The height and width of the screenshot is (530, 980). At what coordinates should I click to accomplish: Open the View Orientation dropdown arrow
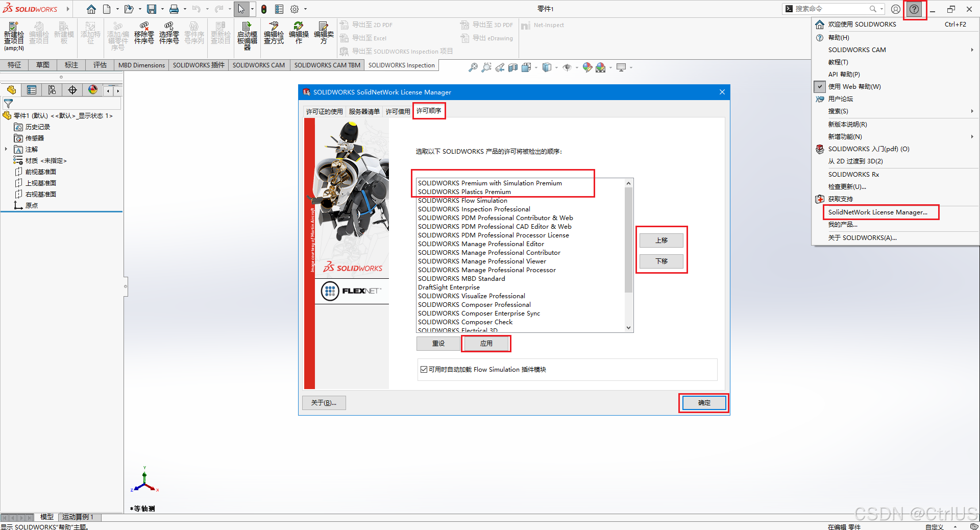tap(536, 67)
